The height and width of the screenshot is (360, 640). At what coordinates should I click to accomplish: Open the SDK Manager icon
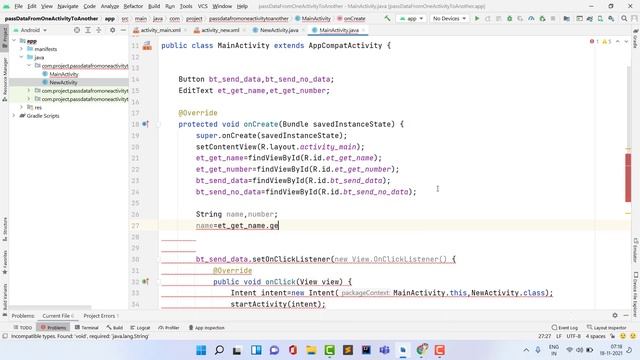coord(611,18)
